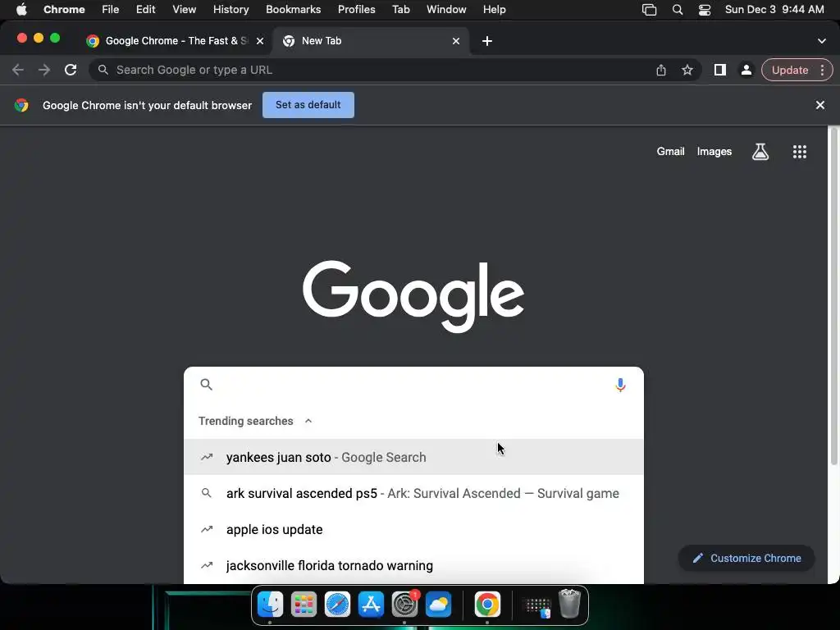
Task: Open the View menu
Action: tap(185, 10)
